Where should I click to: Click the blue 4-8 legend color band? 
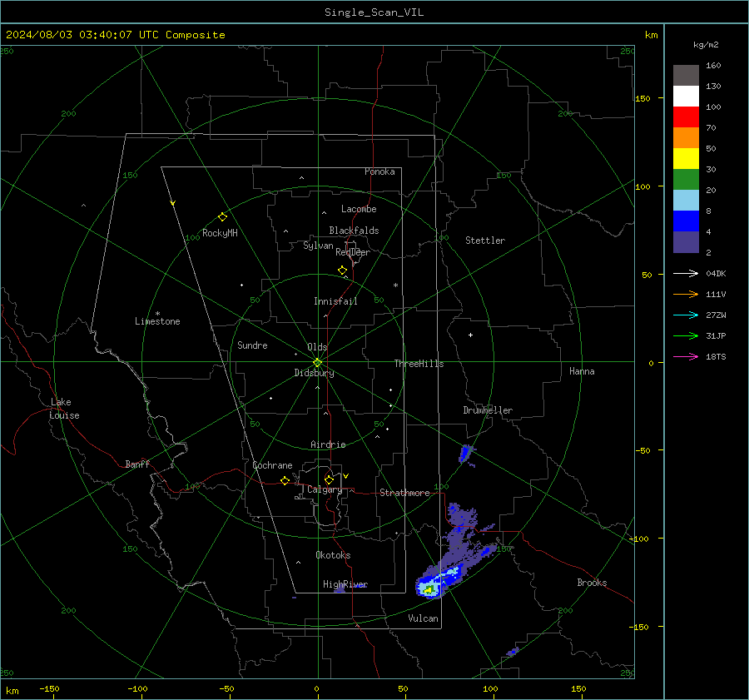coord(686,221)
